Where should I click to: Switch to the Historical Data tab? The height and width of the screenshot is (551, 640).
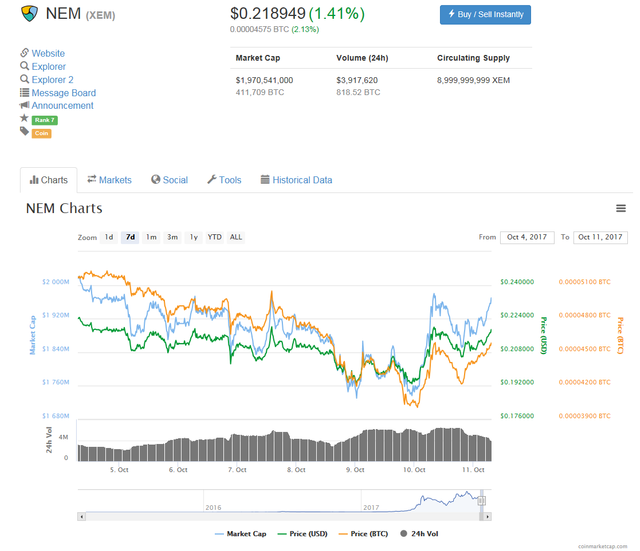pos(296,180)
